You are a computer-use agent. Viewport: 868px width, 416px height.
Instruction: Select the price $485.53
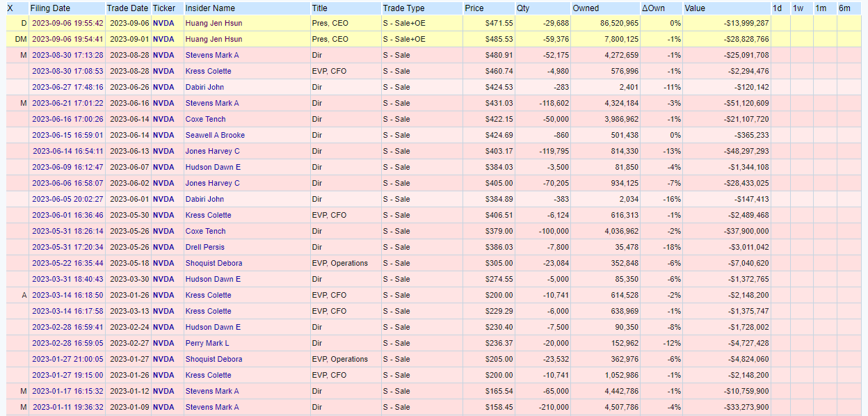coord(499,39)
